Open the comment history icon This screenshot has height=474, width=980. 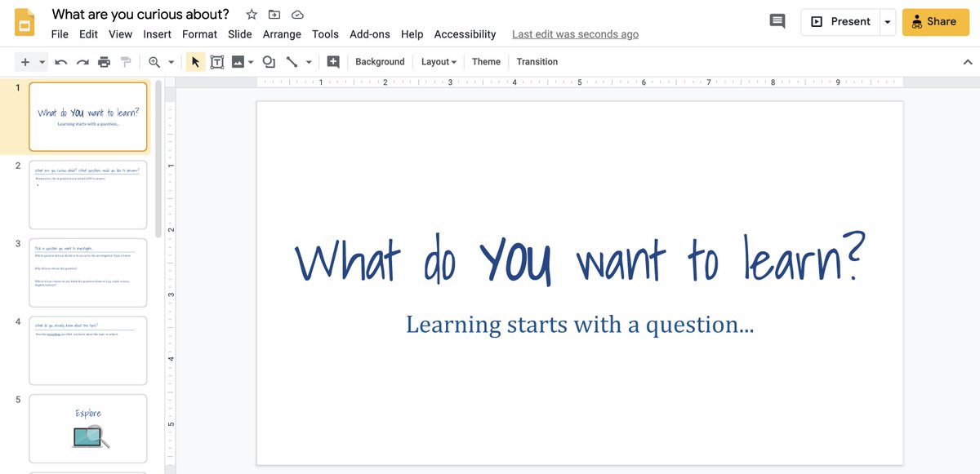pyautogui.click(x=777, y=22)
